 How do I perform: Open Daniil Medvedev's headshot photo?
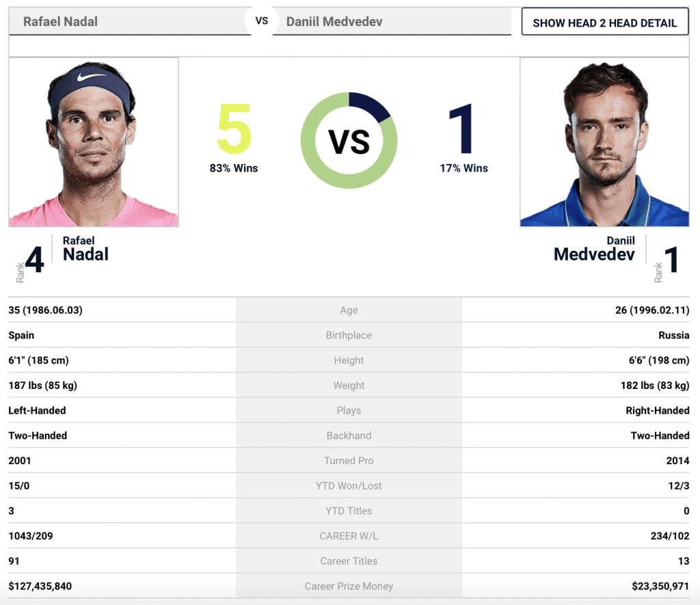(604, 142)
